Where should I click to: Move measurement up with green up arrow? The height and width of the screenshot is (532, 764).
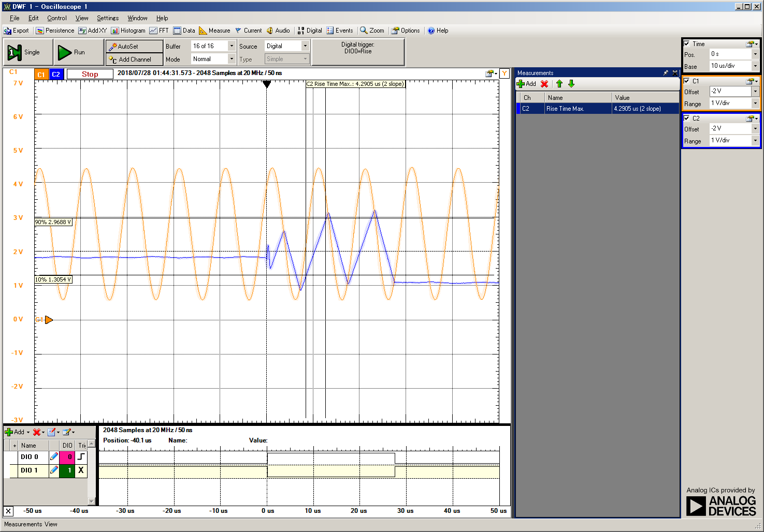559,84
